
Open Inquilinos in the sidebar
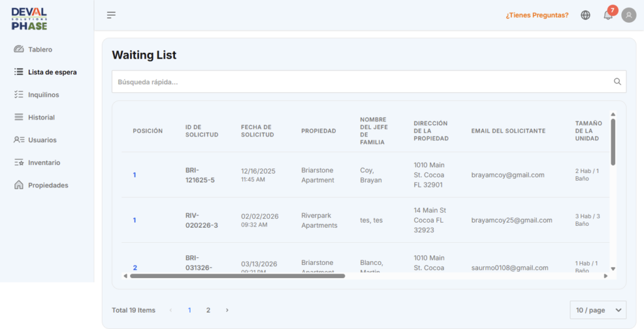click(x=43, y=94)
